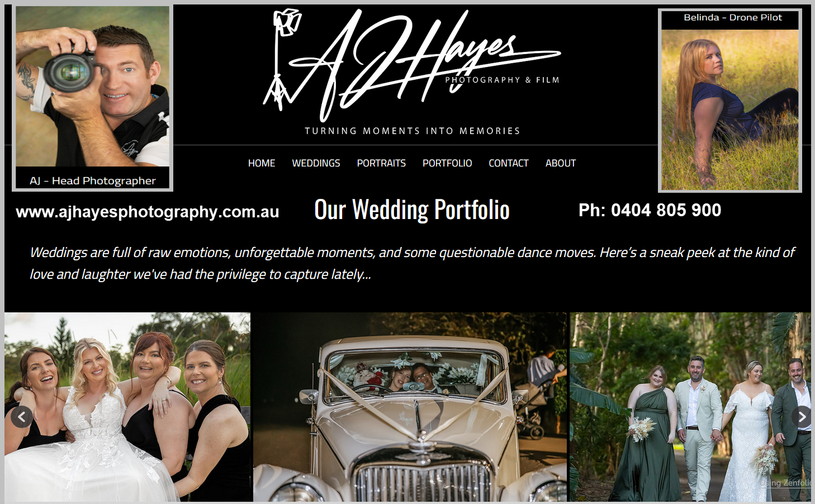Click the previous slide arrow on carousel
Screen dimensions: 815x504
[21, 417]
